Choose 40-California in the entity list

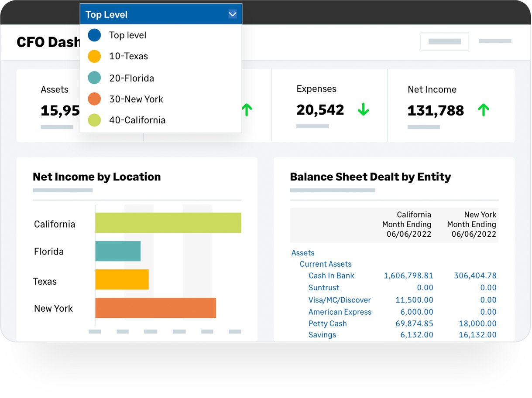(x=137, y=120)
